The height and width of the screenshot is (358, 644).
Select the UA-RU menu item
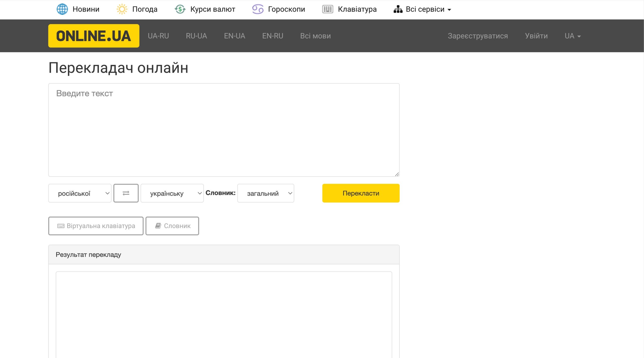[158, 36]
